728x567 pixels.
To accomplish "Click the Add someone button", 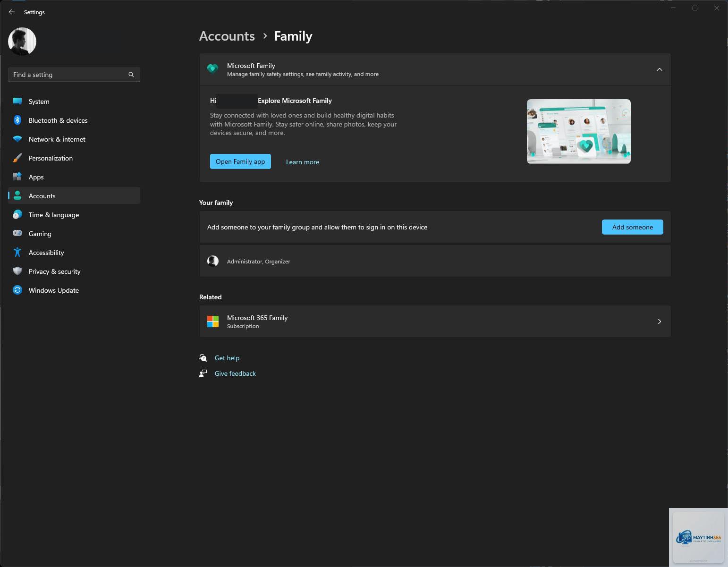I will pyautogui.click(x=632, y=227).
